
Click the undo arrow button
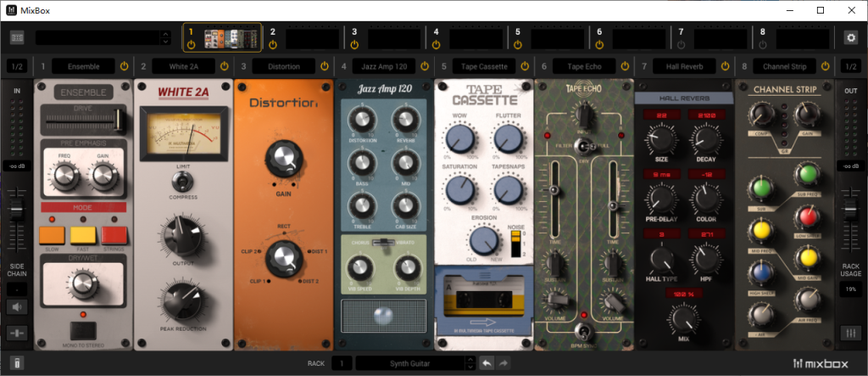pos(487,363)
